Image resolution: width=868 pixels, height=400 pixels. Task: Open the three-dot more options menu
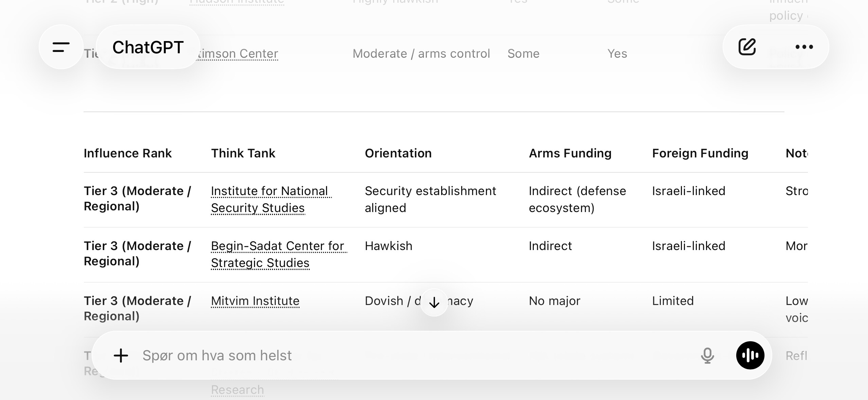(x=804, y=47)
